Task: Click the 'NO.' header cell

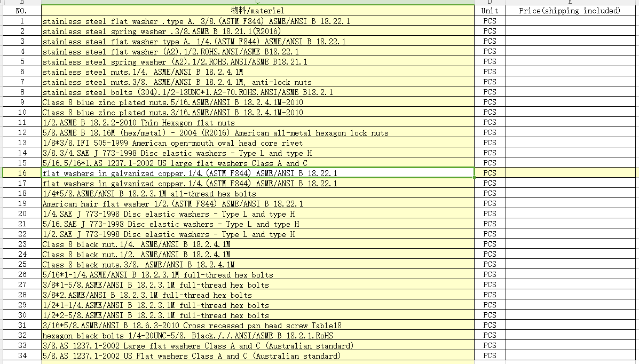Action: click(x=22, y=11)
